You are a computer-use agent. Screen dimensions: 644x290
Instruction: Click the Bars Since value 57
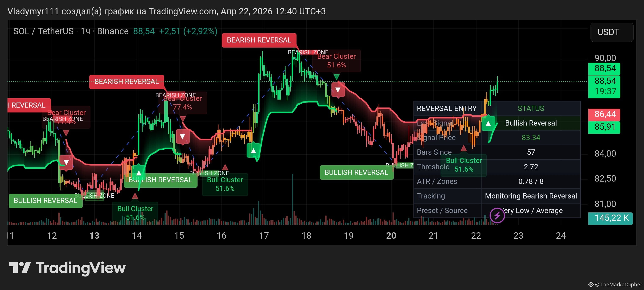coord(531,152)
